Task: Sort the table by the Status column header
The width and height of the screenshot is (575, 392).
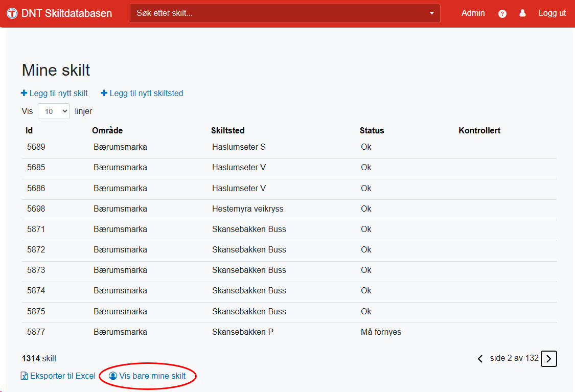Action: [x=372, y=130]
